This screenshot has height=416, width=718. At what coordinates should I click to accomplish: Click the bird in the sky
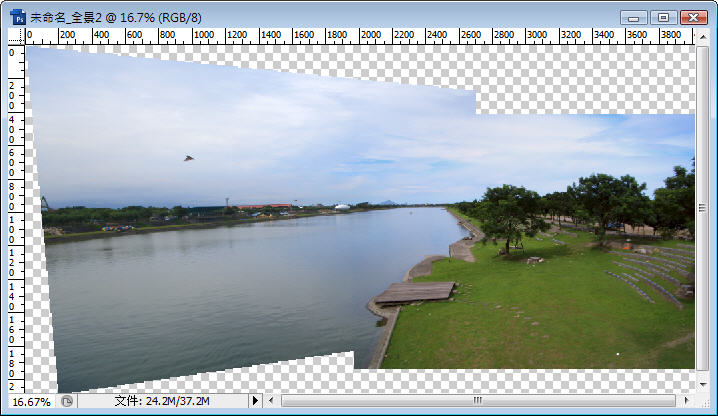click(189, 158)
